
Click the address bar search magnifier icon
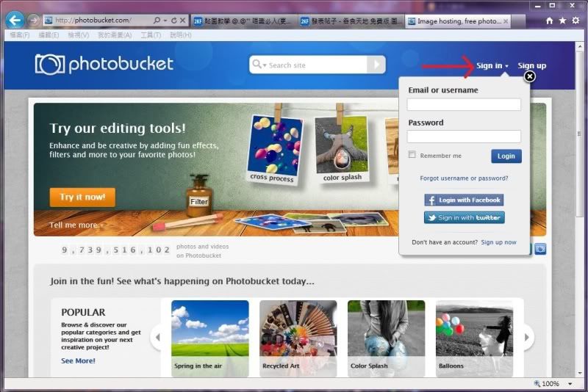[x=157, y=21]
